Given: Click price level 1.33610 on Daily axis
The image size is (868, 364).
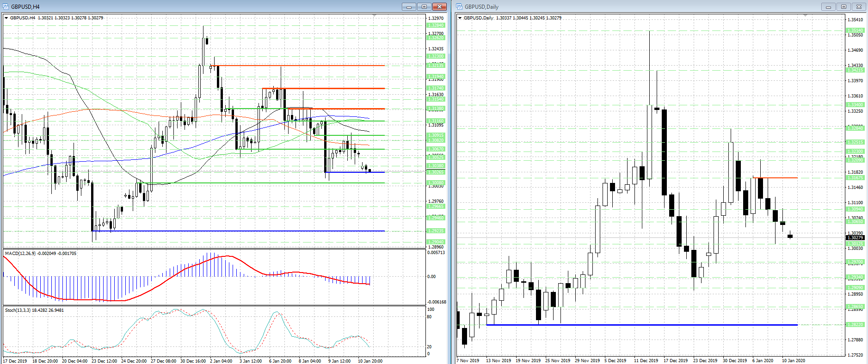Looking at the screenshot, I should coord(855,96).
